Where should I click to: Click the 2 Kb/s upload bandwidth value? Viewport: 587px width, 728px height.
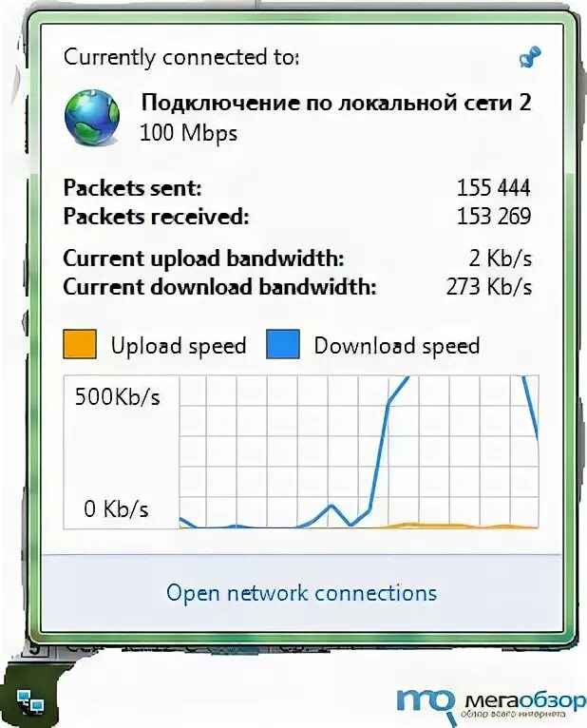point(501,259)
